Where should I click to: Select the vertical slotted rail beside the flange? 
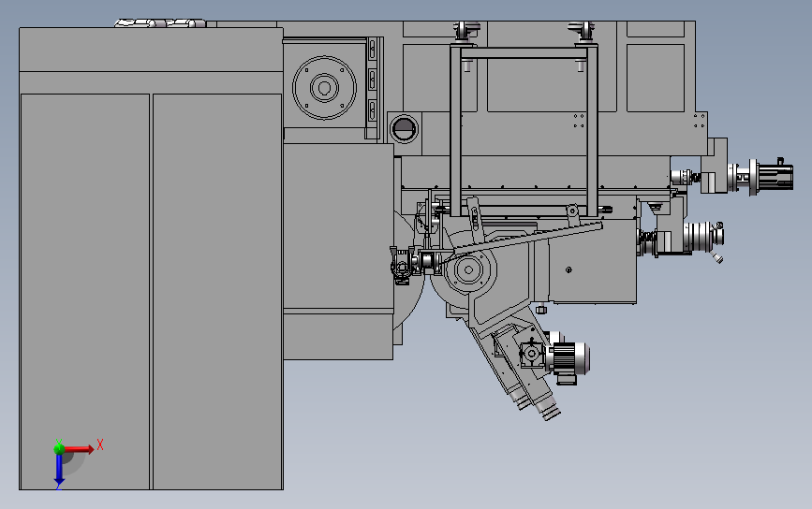pos(373,88)
